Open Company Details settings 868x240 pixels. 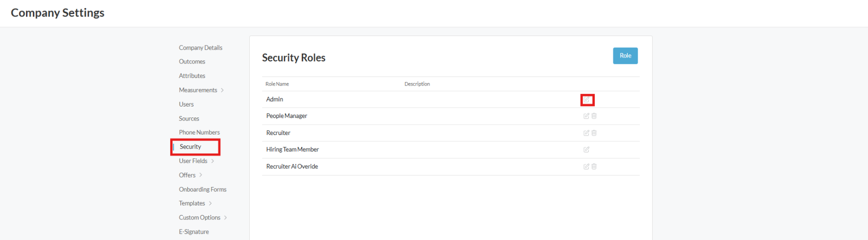pos(200,47)
